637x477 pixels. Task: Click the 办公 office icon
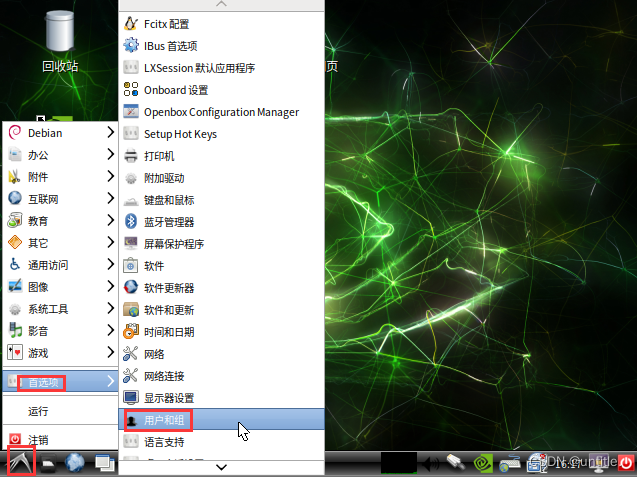pos(15,154)
